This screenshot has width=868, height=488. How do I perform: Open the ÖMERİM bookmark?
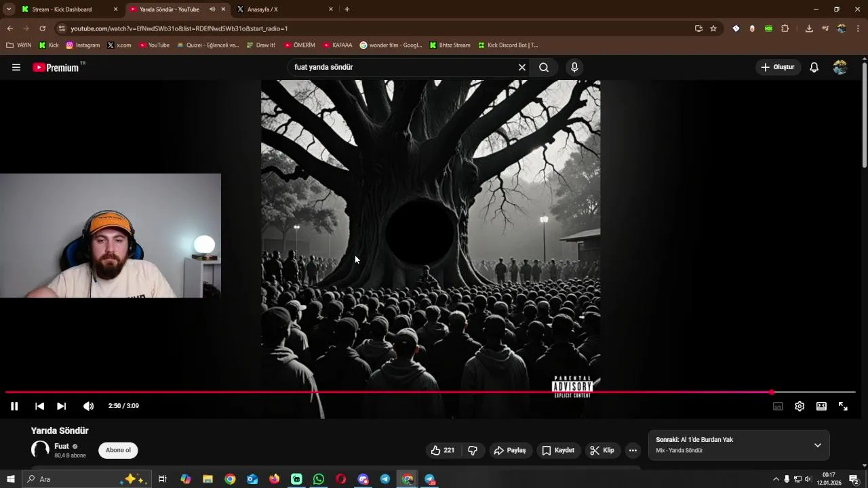300,45
